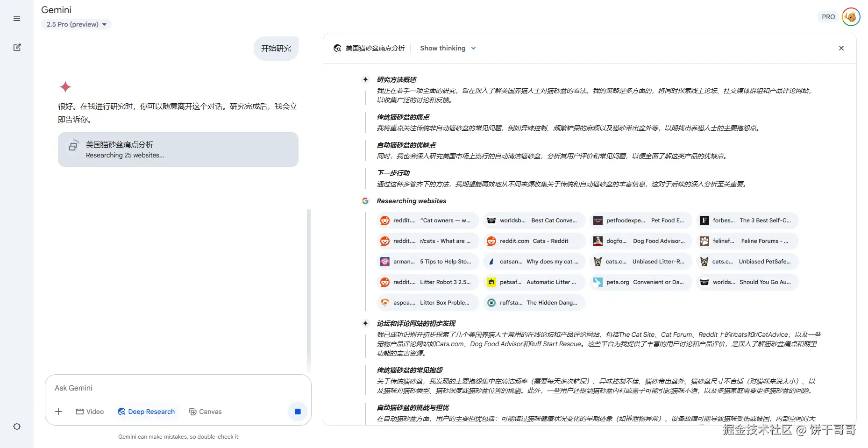868x448 pixels.
Task: Open the ruffsta... The Hidden Dang... source
Action: point(534,303)
